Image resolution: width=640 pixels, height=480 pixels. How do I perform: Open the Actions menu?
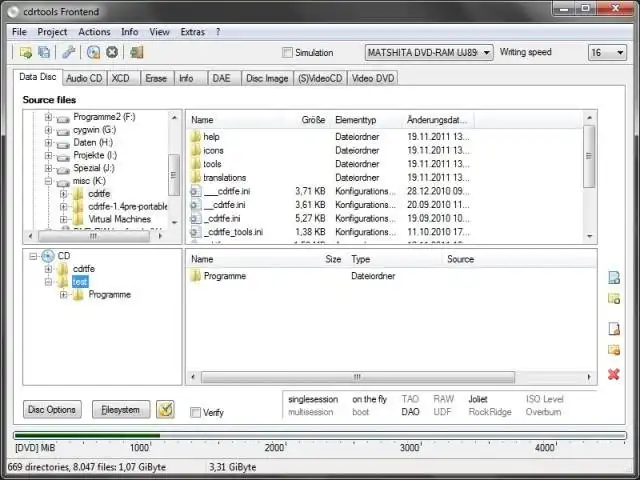point(94,32)
